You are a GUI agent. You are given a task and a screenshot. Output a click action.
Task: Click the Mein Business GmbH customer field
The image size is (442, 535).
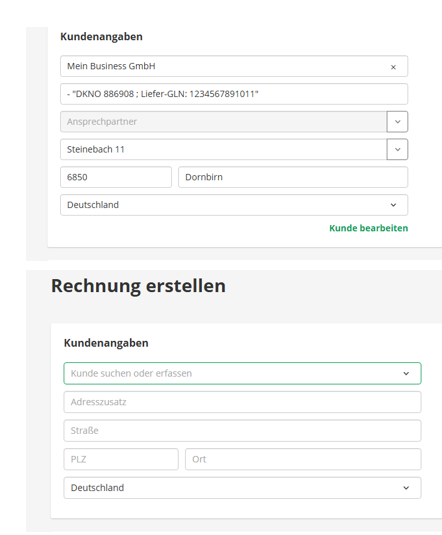[234, 66]
